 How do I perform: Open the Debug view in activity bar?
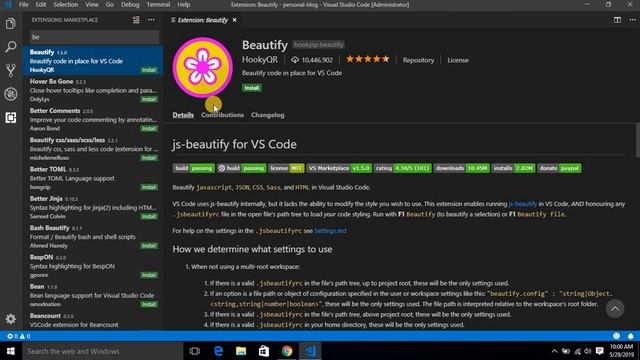coord(11,94)
